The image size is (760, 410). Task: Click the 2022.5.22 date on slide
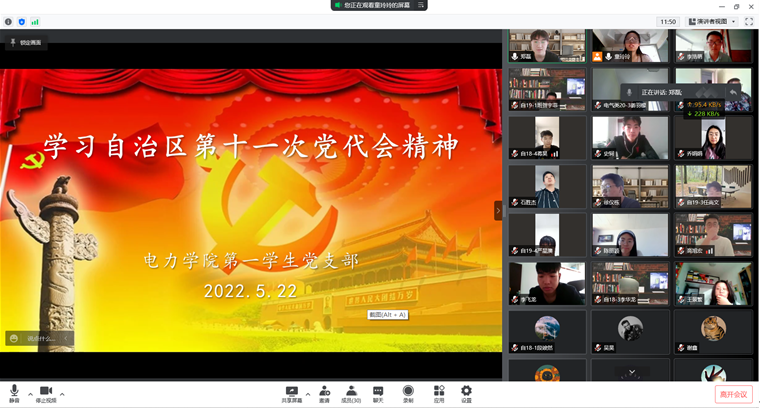coord(250,291)
